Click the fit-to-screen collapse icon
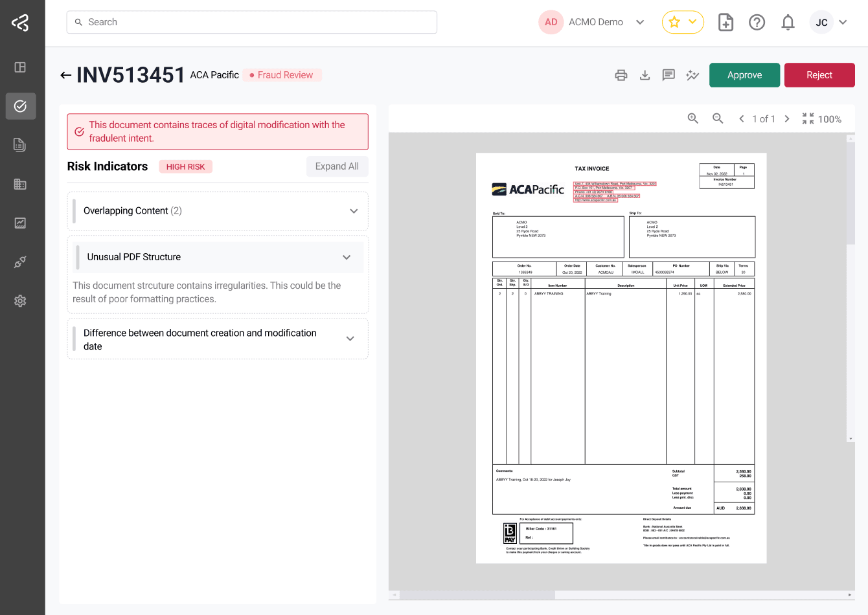 pos(808,118)
